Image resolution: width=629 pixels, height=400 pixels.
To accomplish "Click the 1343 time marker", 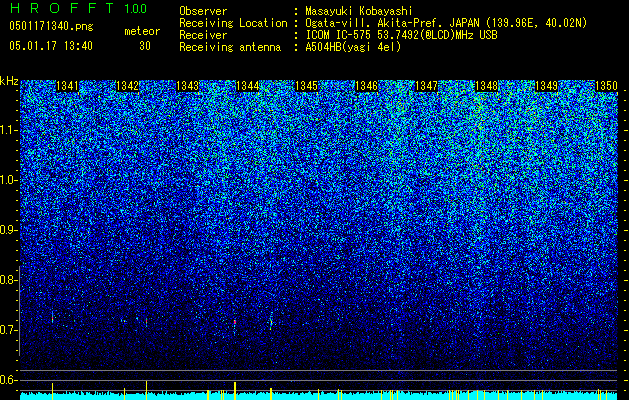I will [x=187, y=86].
